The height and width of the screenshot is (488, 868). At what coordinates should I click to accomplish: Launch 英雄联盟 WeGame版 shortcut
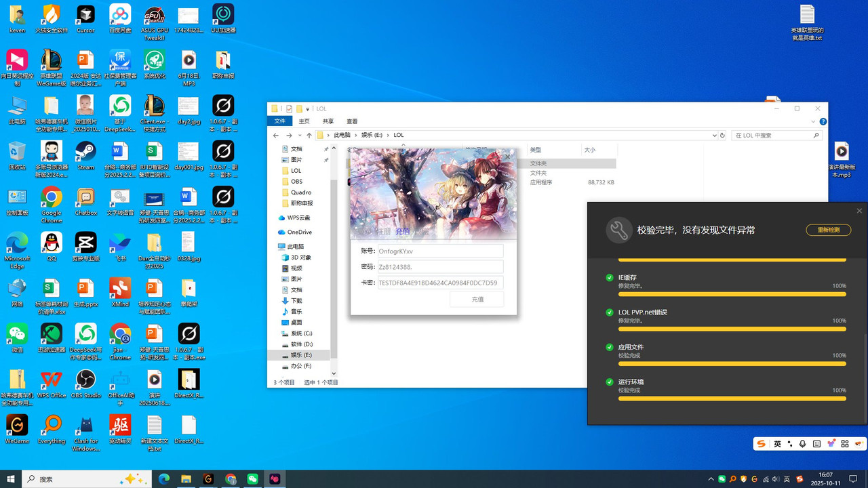[x=52, y=68]
